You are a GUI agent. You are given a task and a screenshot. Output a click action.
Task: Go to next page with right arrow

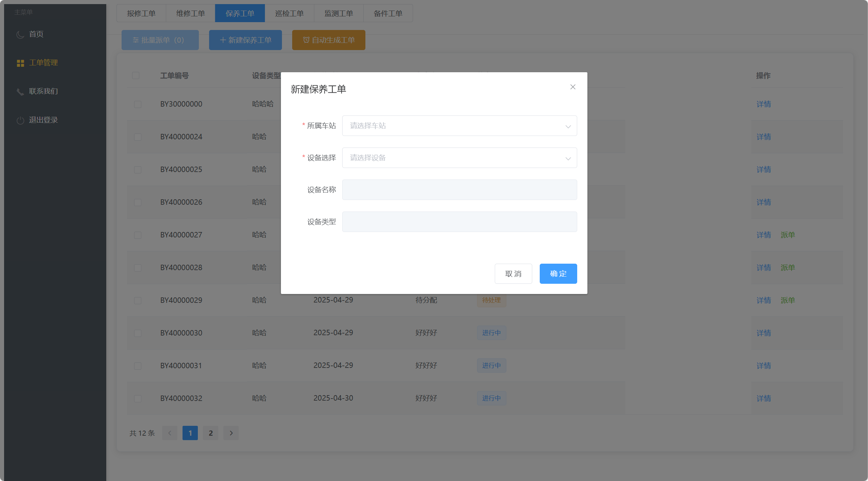231,433
